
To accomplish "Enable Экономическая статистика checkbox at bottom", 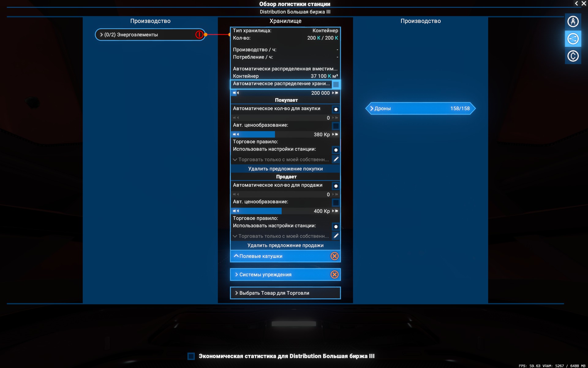I will 191,356.
